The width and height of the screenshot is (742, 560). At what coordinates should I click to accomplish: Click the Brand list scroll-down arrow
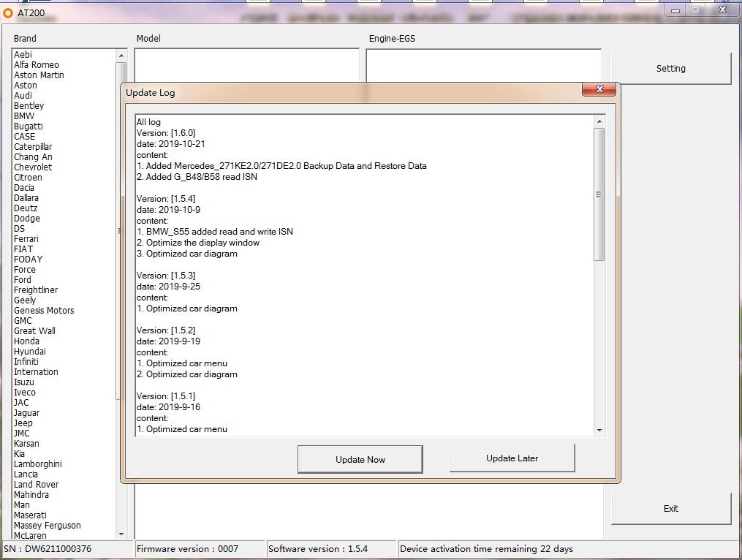tap(121, 534)
